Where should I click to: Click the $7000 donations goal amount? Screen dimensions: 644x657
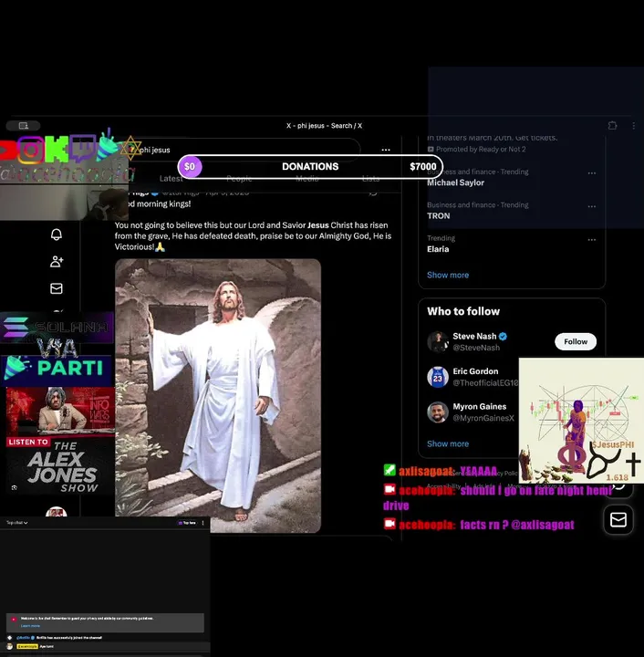(x=423, y=166)
